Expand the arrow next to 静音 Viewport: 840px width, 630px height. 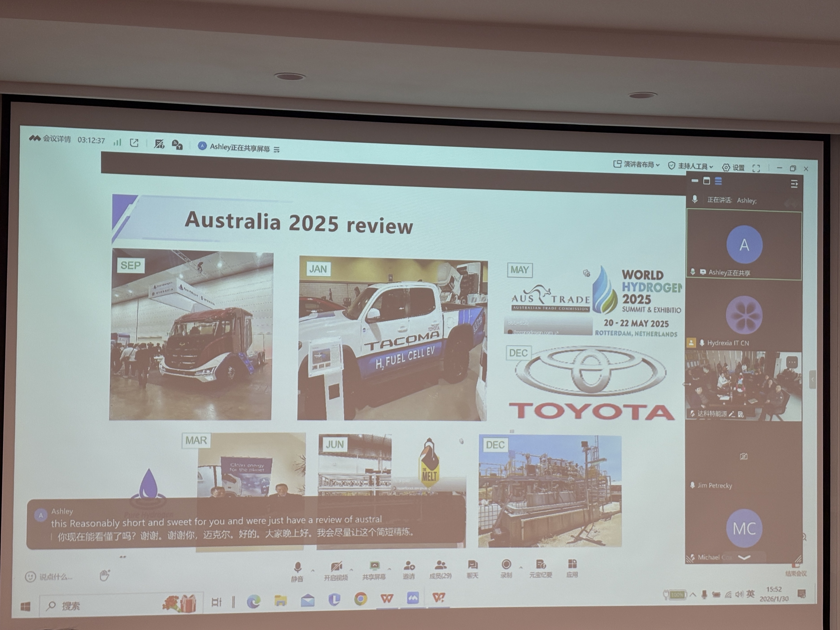(x=313, y=570)
